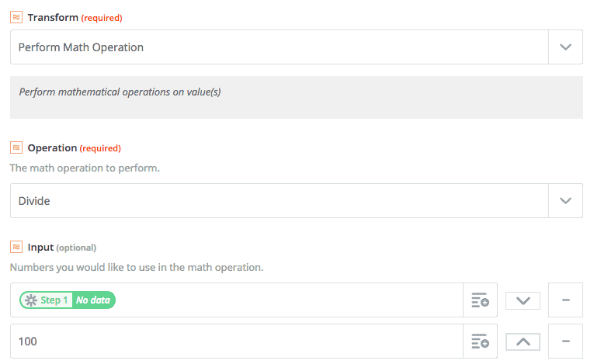Open insert-data icon in the 100 row

tap(480, 341)
